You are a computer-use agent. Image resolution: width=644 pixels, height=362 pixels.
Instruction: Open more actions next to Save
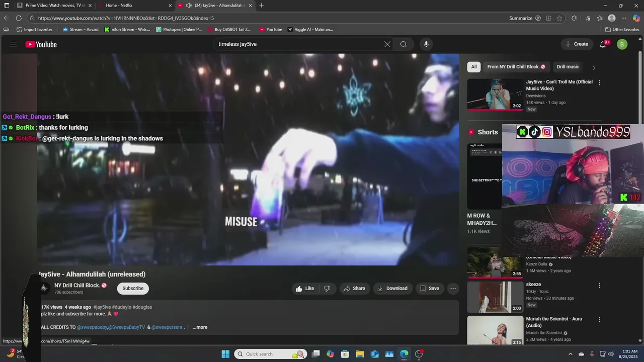[x=453, y=289]
